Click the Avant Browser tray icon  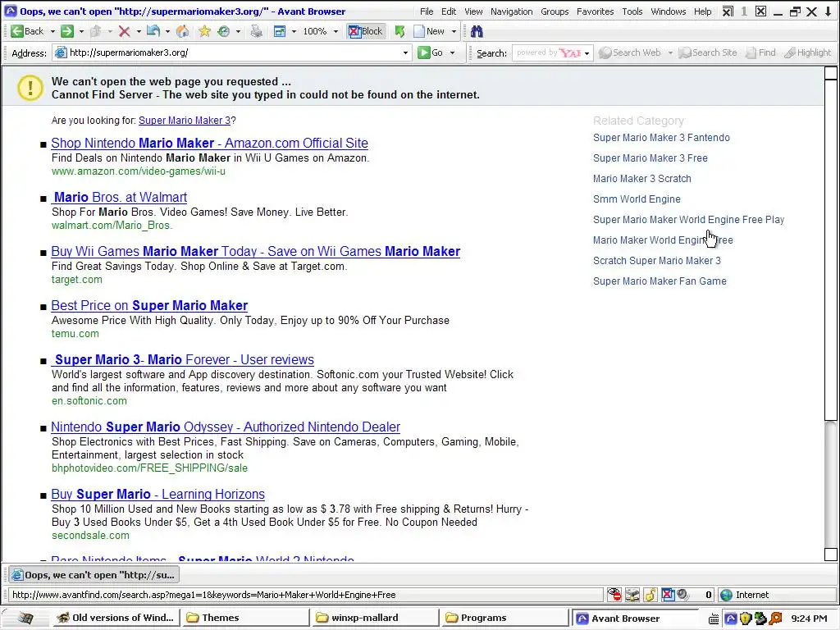[x=730, y=619]
